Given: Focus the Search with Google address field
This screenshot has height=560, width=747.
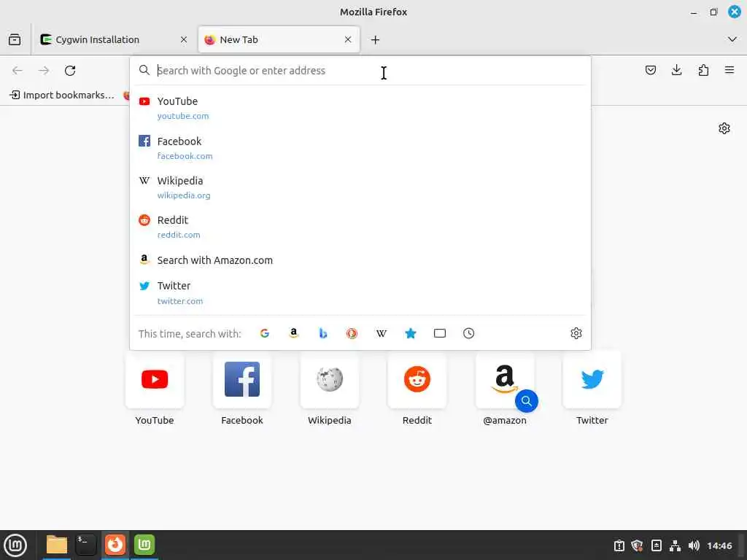Looking at the screenshot, I should (x=360, y=71).
